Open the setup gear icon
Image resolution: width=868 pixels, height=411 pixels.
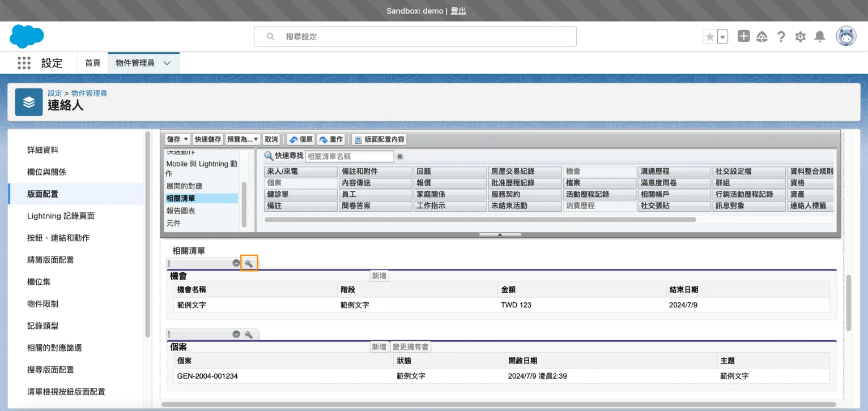click(x=800, y=37)
